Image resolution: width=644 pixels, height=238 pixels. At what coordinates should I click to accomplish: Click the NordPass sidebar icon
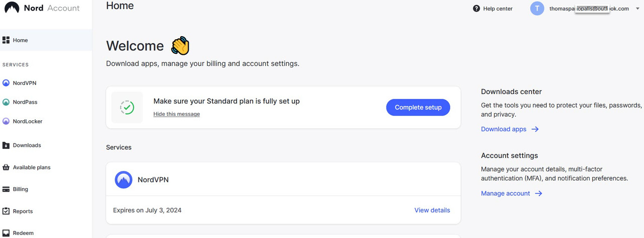tap(6, 102)
